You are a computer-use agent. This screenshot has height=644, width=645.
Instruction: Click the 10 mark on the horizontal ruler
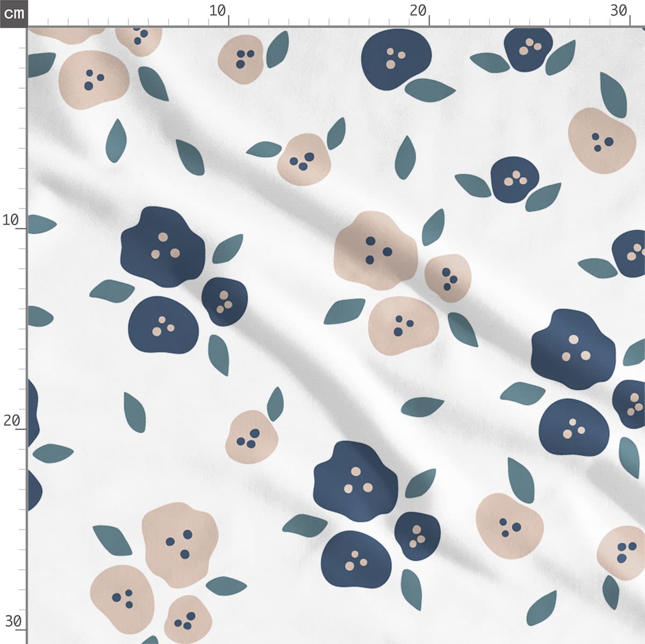pos(218,12)
